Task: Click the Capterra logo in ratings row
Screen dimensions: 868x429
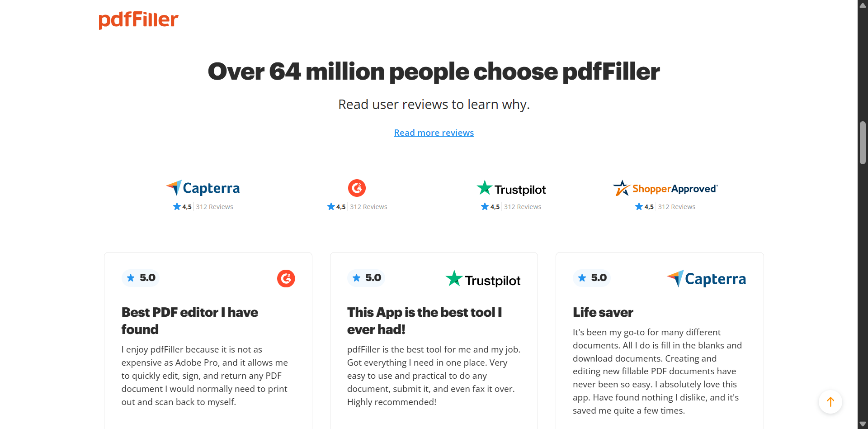Action: click(x=203, y=188)
